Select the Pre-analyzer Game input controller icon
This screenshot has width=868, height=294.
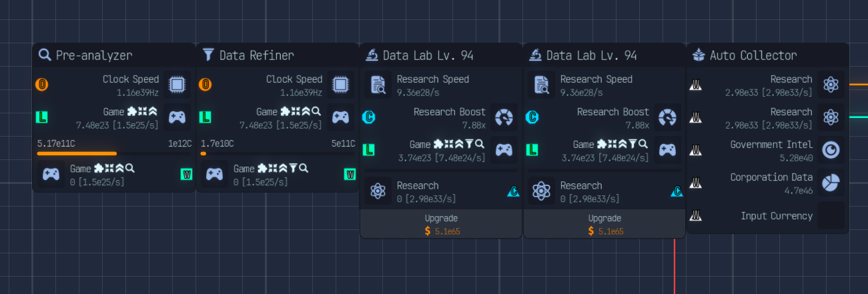pos(177,117)
